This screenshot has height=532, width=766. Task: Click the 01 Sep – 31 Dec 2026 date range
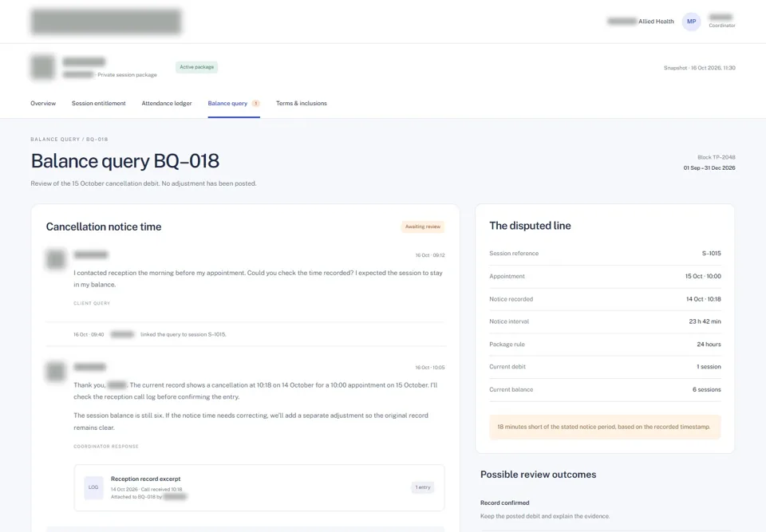(709, 167)
